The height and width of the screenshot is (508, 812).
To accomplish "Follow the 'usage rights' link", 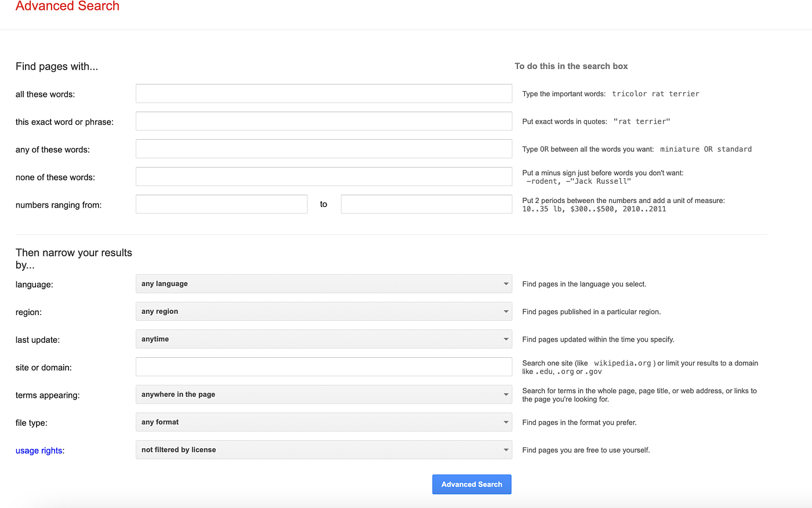I will [39, 451].
